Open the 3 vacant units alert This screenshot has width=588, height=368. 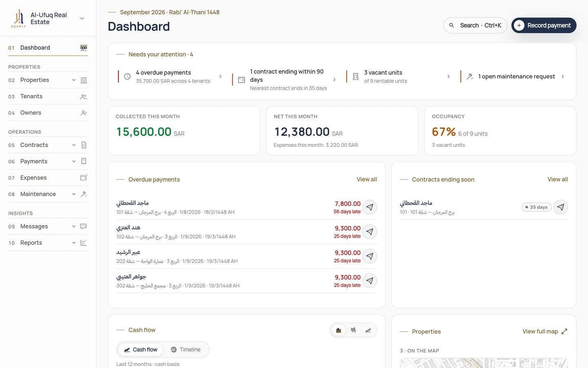(x=399, y=76)
